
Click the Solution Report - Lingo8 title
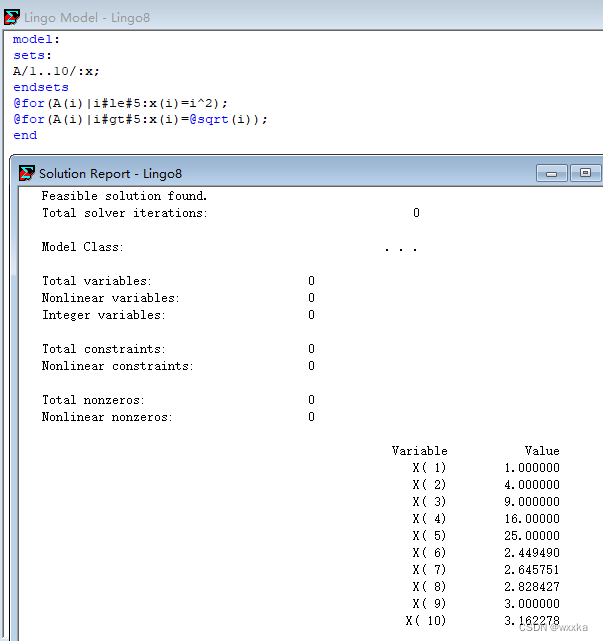point(110,174)
